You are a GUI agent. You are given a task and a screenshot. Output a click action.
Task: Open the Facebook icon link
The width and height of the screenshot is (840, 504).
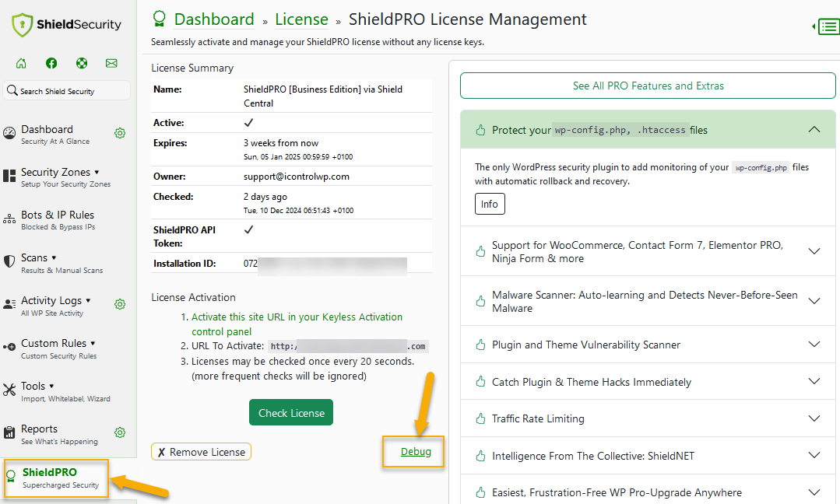pos(51,63)
